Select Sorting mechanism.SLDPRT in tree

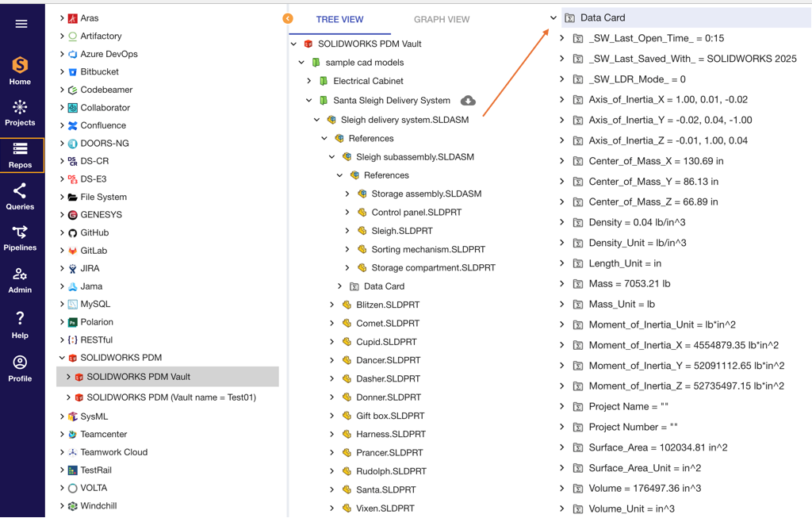pos(427,249)
